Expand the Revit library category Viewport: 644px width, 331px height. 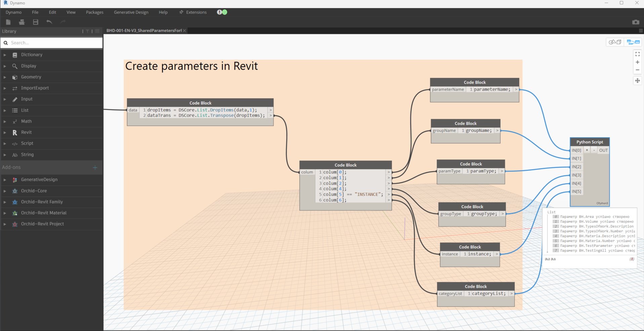[26, 132]
